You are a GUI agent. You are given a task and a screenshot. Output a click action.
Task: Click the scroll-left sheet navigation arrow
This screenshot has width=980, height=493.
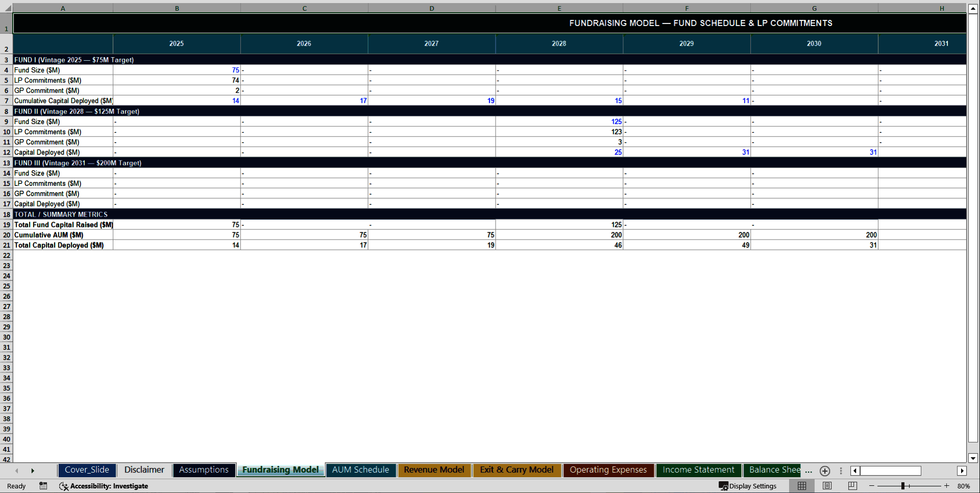tap(16, 471)
